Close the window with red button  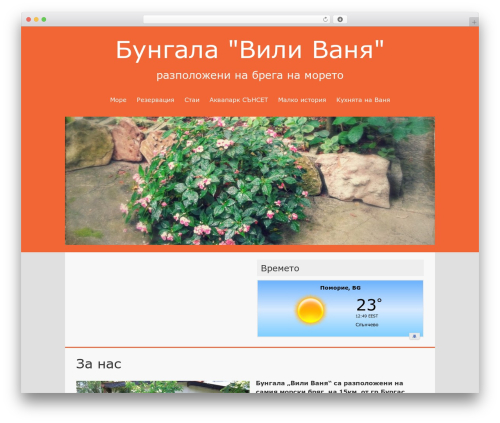(x=29, y=19)
